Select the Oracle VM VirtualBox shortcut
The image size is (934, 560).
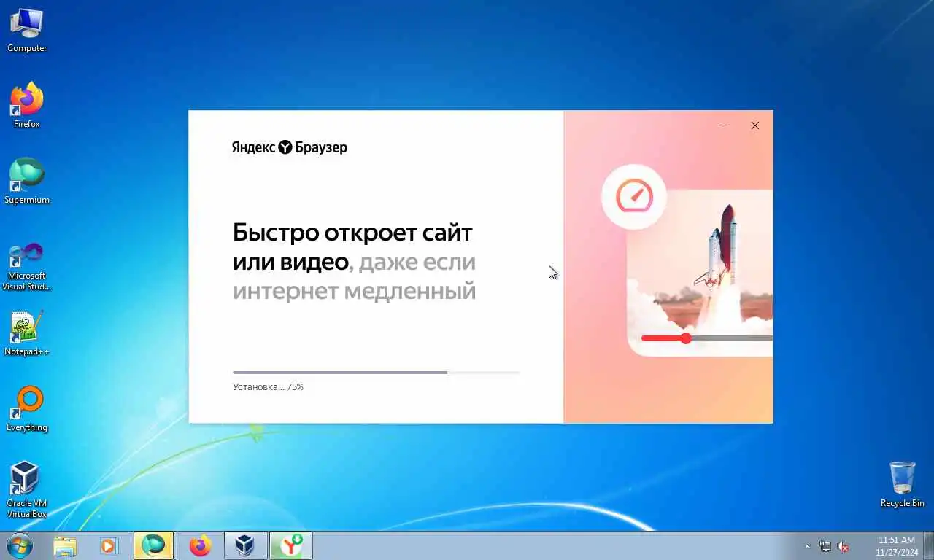[27, 490]
